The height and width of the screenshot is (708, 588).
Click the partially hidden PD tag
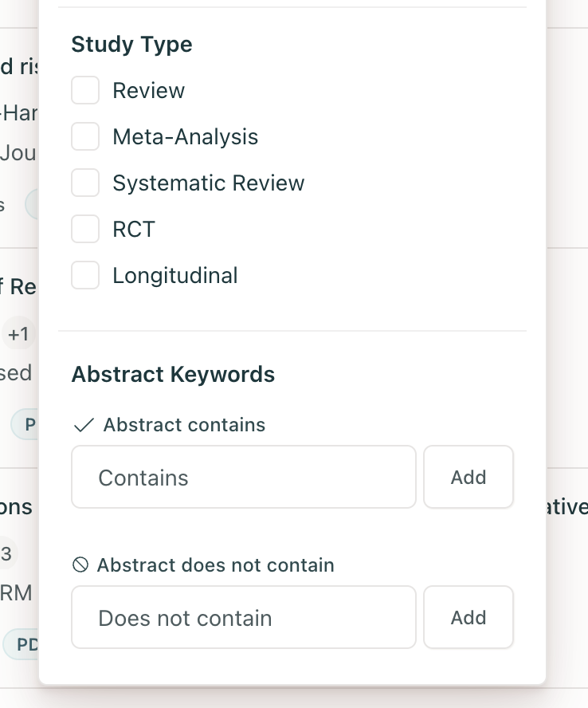(x=22, y=644)
